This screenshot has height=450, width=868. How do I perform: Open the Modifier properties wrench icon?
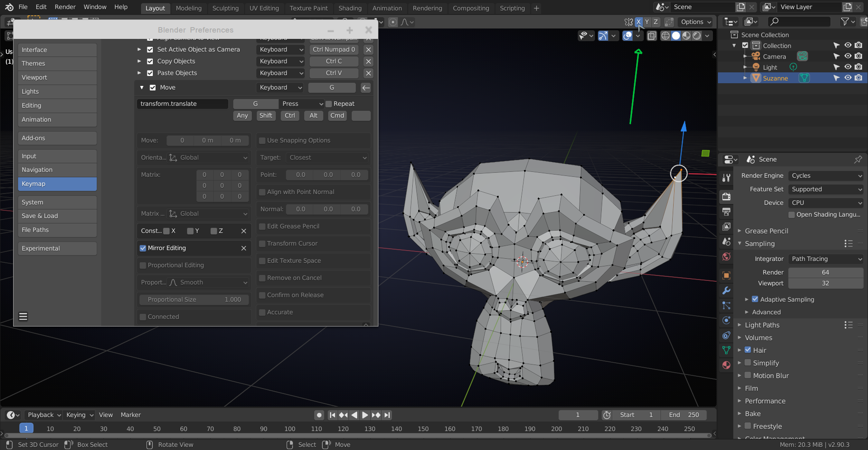pos(726,290)
